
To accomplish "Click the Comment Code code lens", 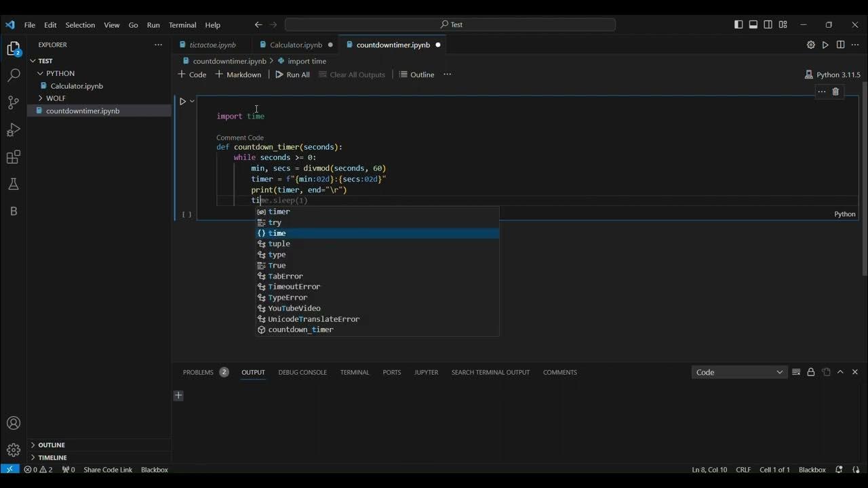I will click(x=240, y=138).
